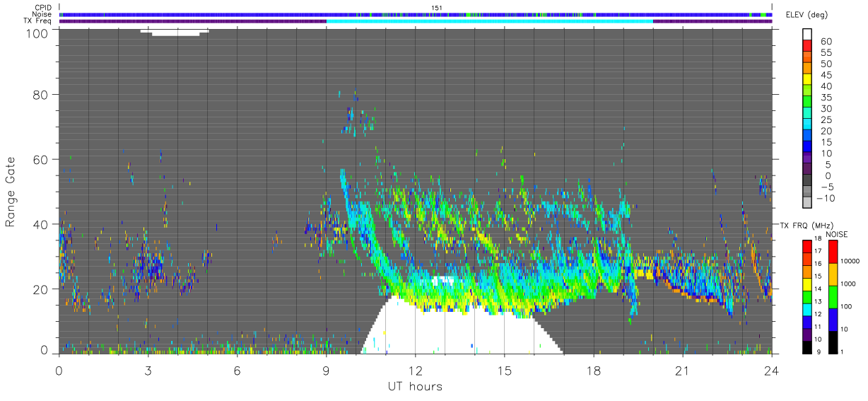Select the green swatch in the NOISE color bar
868x401 pixels.
832,296
